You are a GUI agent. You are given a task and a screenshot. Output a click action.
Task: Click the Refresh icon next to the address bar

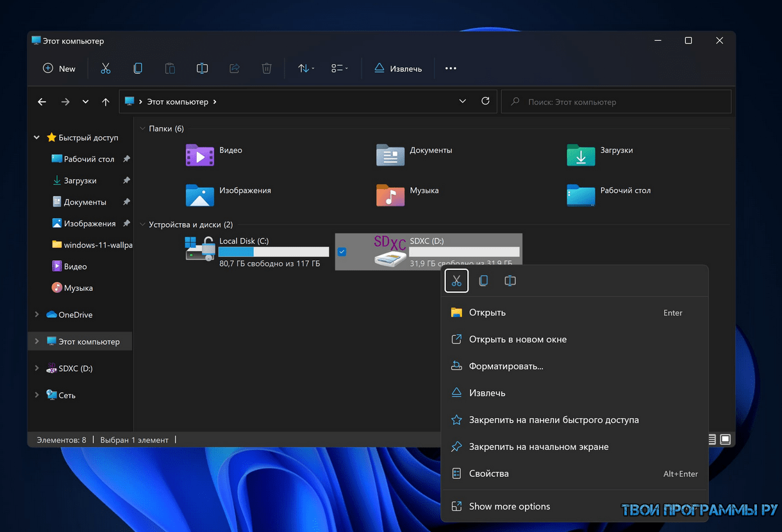point(485,101)
